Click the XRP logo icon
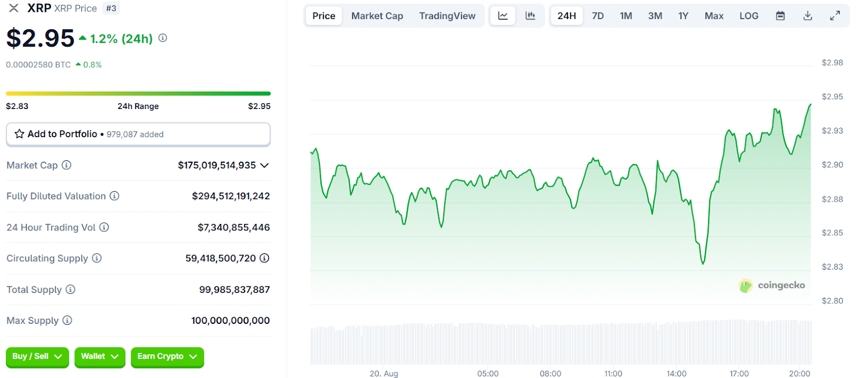This screenshot has height=378, width=868. click(14, 8)
